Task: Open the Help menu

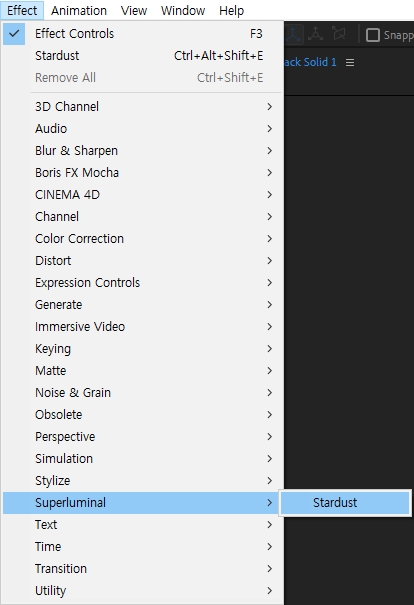Action: coord(232,10)
